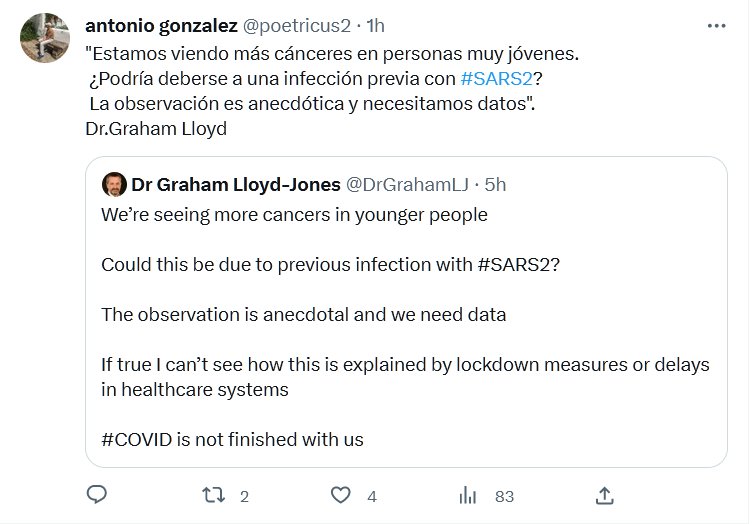756x524 pixels.
Task: Click the retweet count of 2
Action: [x=244, y=495]
